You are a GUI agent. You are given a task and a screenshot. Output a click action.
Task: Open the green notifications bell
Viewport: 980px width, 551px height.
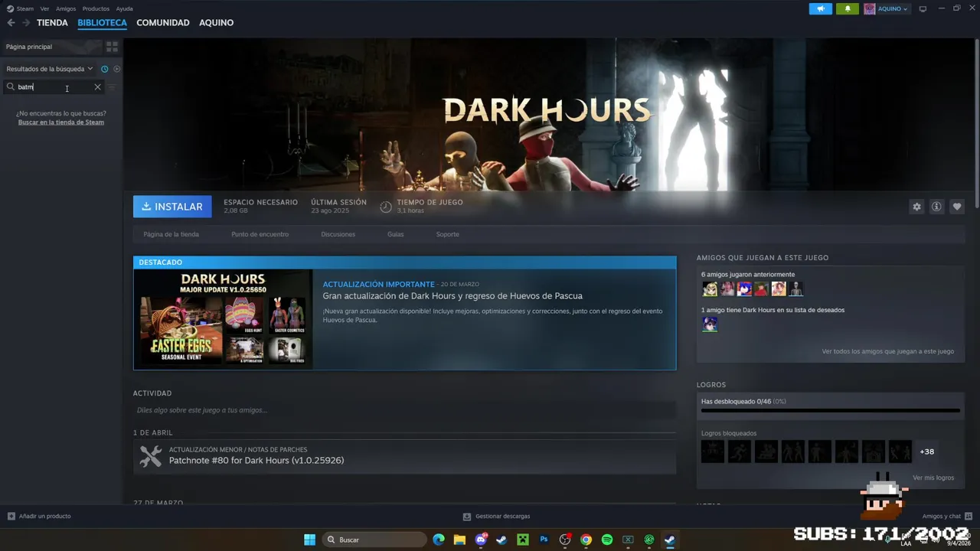848,8
